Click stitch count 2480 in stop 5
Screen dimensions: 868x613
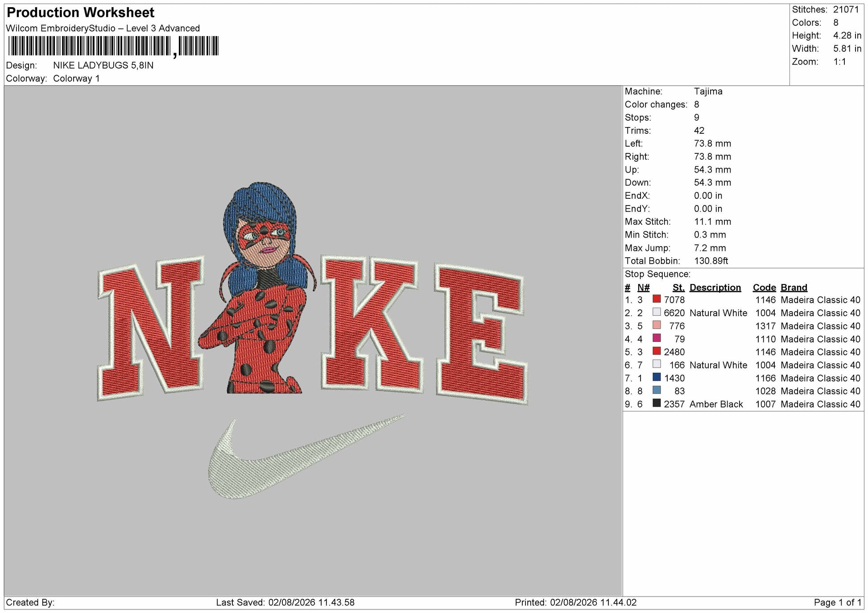coord(674,352)
